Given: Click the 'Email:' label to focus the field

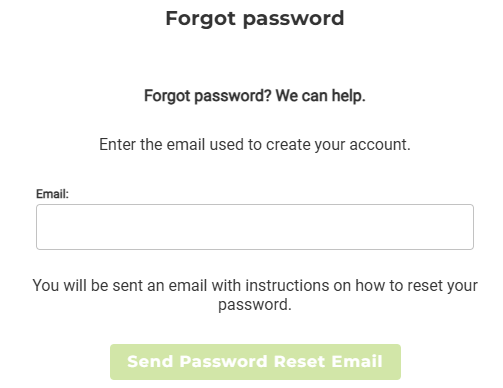Looking at the screenshot, I should click(52, 194).
